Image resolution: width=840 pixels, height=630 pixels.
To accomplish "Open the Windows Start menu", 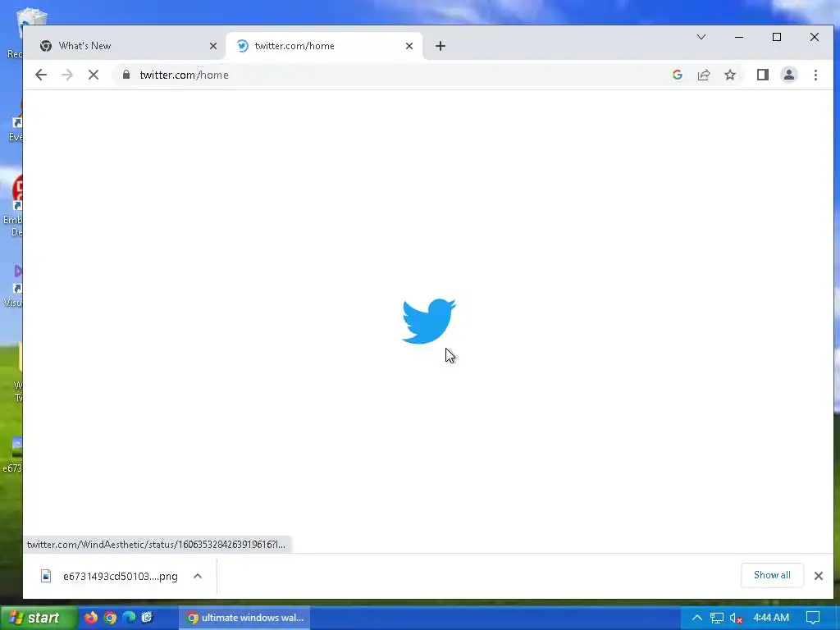I will click(38, 618).
